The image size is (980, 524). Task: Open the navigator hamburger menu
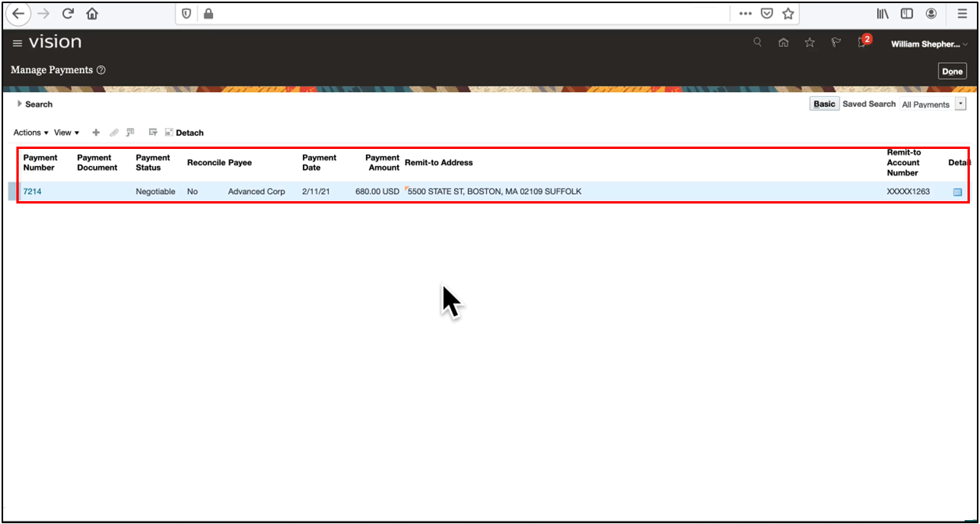[x=16, y=43]
